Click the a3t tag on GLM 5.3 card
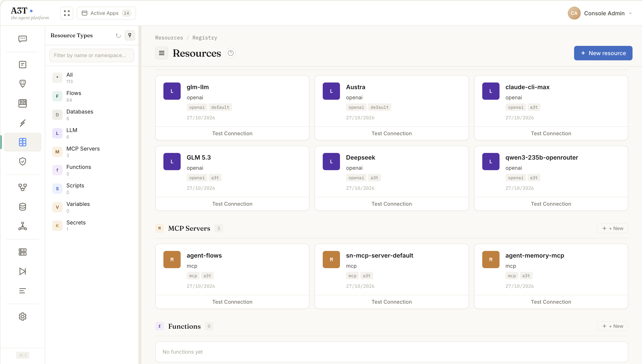 pyautogui.click(x=215, y=178)
